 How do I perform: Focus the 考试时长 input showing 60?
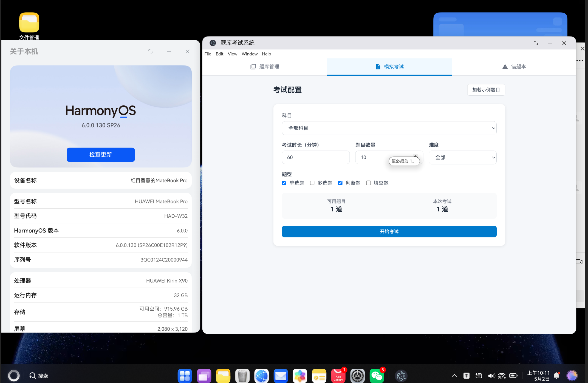[316, 157]
